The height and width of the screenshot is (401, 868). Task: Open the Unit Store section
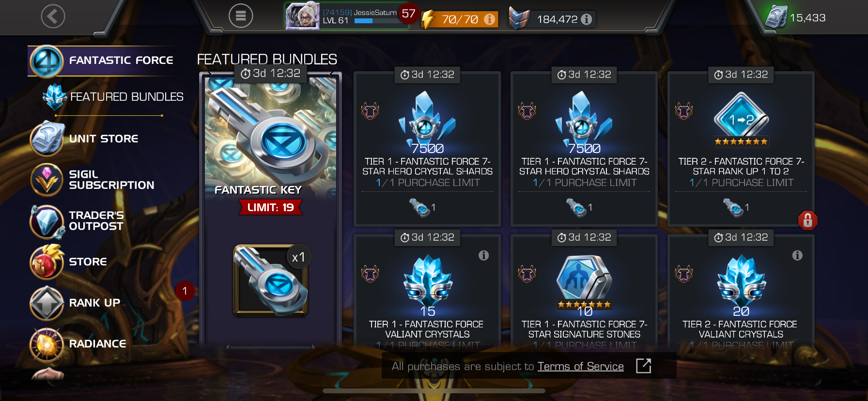(85, 139)
